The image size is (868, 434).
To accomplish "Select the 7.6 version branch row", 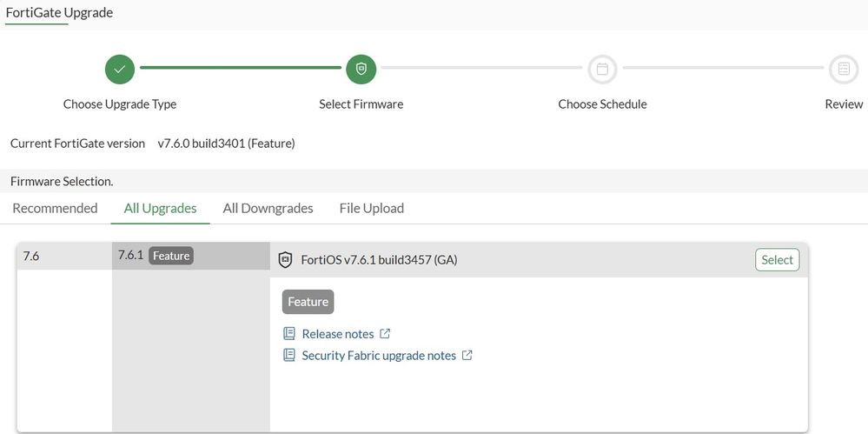I will pos(63,257).
